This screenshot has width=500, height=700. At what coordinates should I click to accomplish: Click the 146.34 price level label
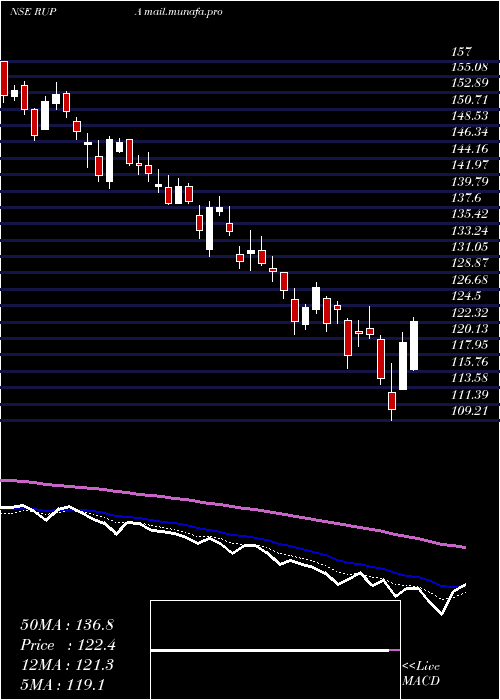pos(470,133)
